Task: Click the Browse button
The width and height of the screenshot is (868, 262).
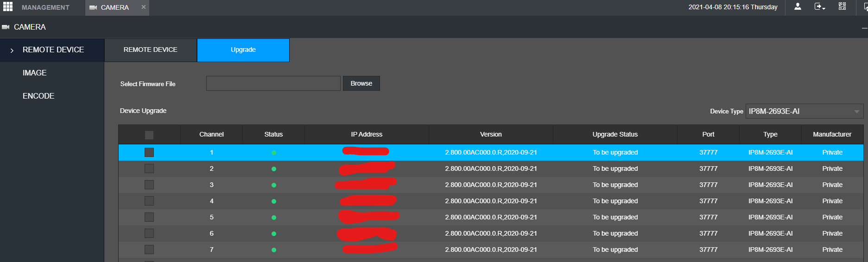Action: click(x=361, y=83)
